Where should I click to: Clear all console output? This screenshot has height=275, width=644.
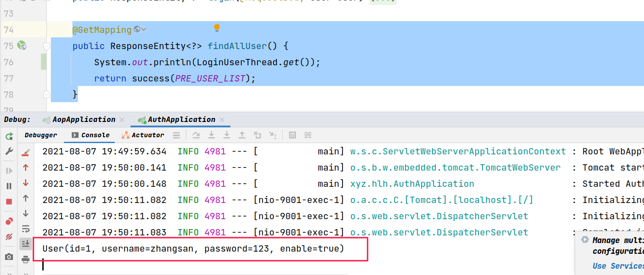click(26, 152)
